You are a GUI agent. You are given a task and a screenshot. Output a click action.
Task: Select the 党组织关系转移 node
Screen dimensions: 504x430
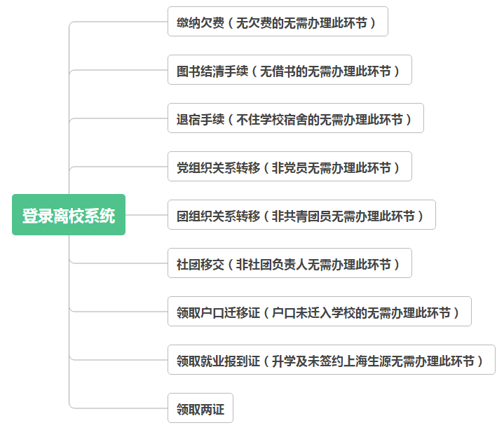pyautogui.click(x=289, y=167)
